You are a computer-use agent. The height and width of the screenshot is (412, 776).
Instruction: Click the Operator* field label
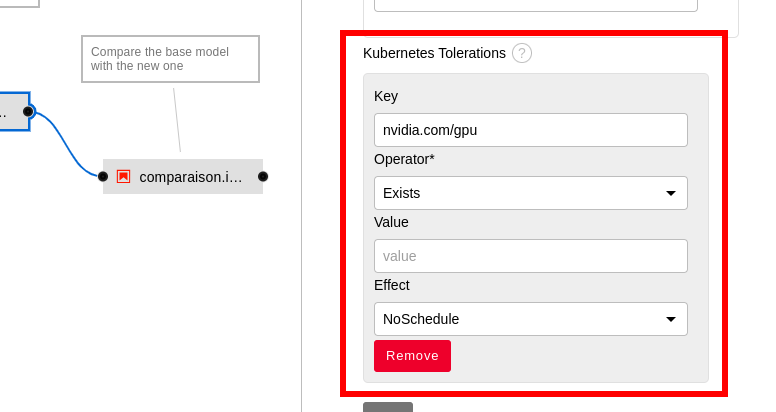point(404,159)
